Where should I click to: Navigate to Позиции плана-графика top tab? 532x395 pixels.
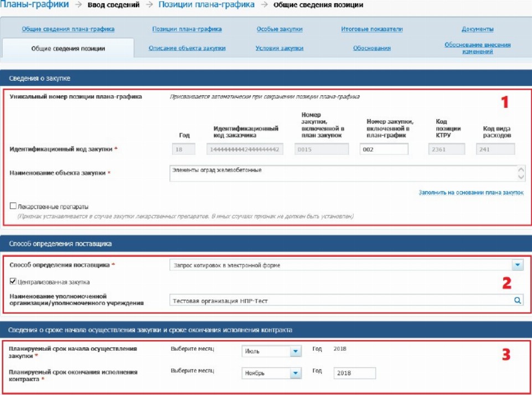pos(187,29)
